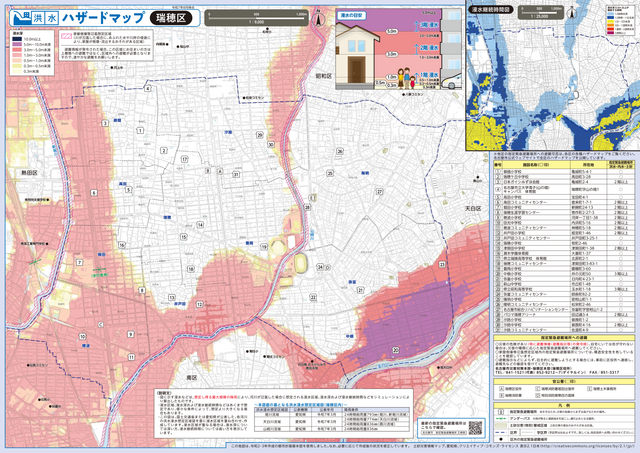Click shelter marker number 20 in the purple zone
The image size is (640, 453).
click(x=396, y=350)
